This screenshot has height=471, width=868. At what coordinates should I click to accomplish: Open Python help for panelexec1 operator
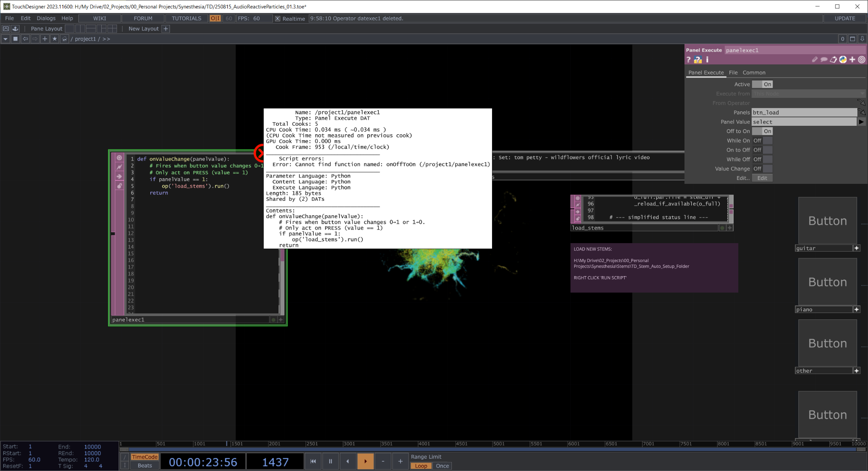click(x=698, y=60)
